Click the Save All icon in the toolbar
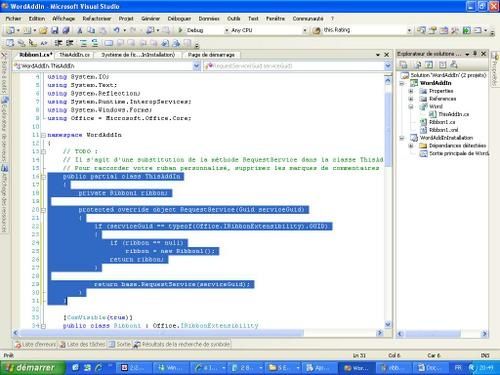 pyautogui.click(x=66, y=30)
